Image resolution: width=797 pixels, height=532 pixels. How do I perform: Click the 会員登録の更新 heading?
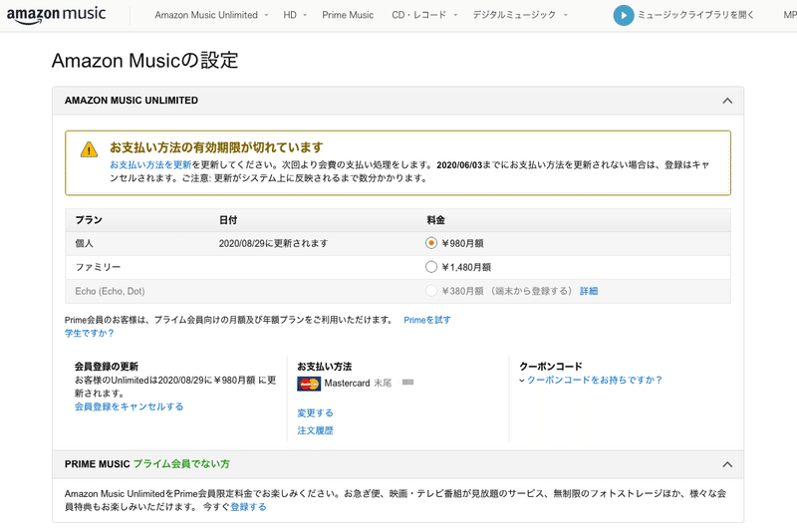(107, 367)
